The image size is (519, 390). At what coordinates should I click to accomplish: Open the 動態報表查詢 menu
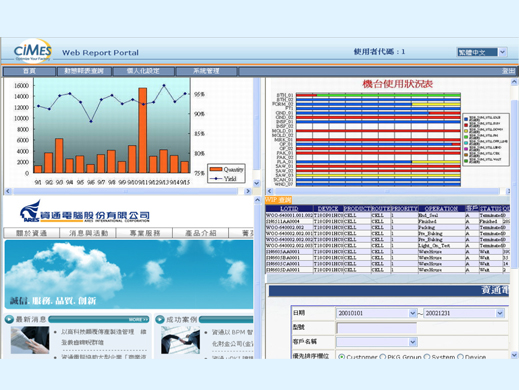point(84,71)
